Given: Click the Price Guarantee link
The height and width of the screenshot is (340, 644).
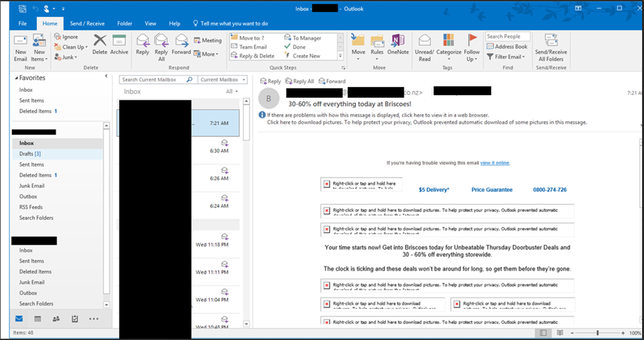Looking at the screenshot, I should [x=492, y=190].
